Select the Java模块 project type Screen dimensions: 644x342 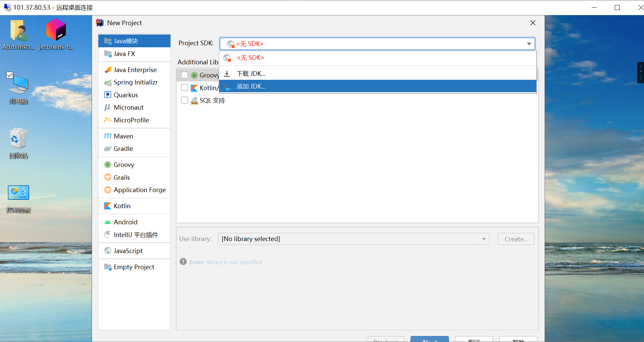pos(134,41)
